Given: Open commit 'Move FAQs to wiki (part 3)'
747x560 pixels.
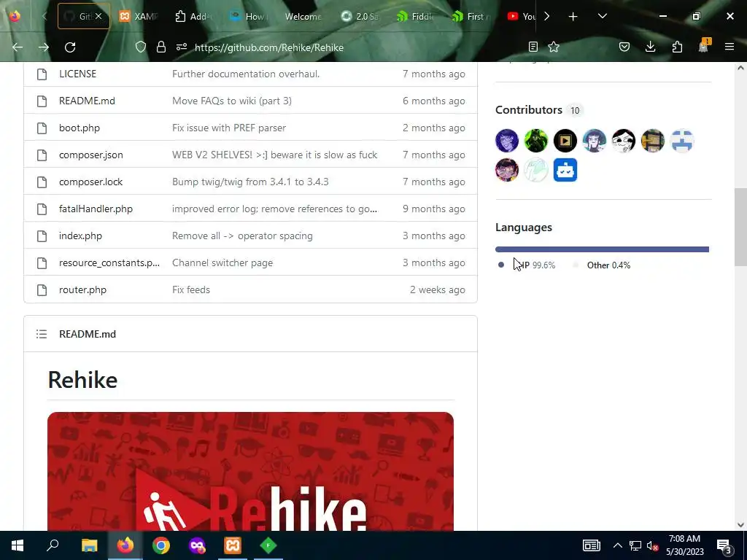Looking at the screenshot, I should (232, 101).
